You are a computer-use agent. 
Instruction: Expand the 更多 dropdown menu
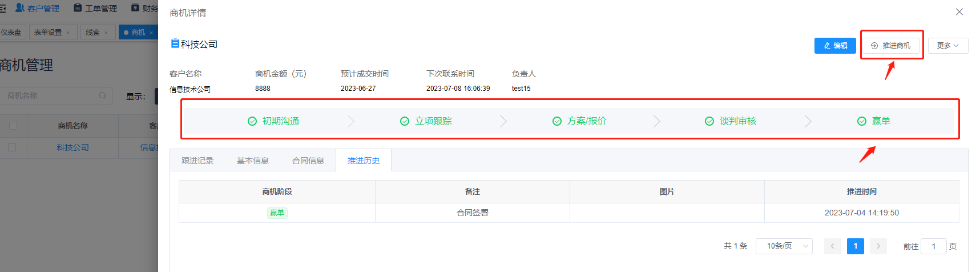(947, 46)
